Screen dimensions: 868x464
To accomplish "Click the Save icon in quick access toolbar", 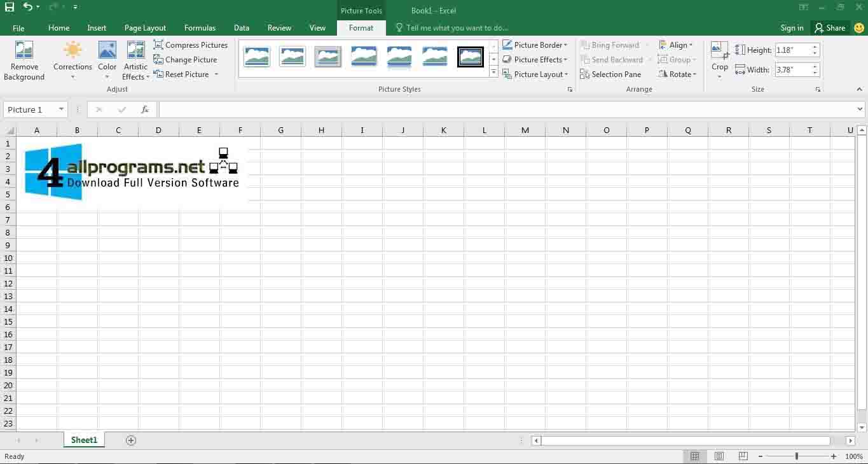I will (9, 7).
